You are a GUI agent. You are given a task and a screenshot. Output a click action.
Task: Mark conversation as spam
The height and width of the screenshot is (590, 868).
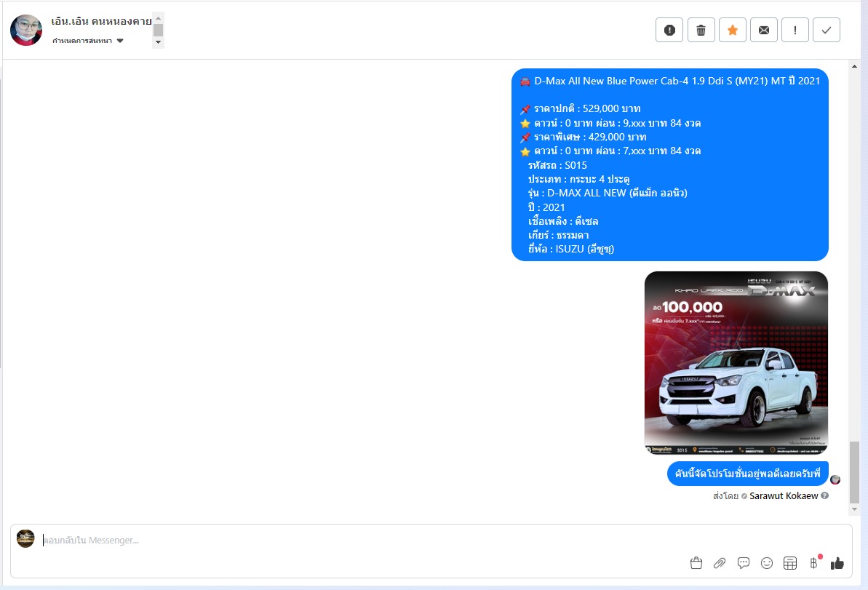[669, 30]
